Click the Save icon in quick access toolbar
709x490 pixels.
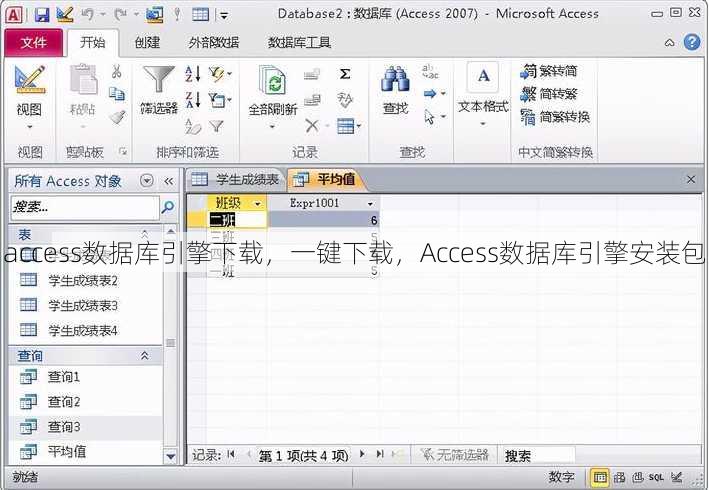point(42,15)
